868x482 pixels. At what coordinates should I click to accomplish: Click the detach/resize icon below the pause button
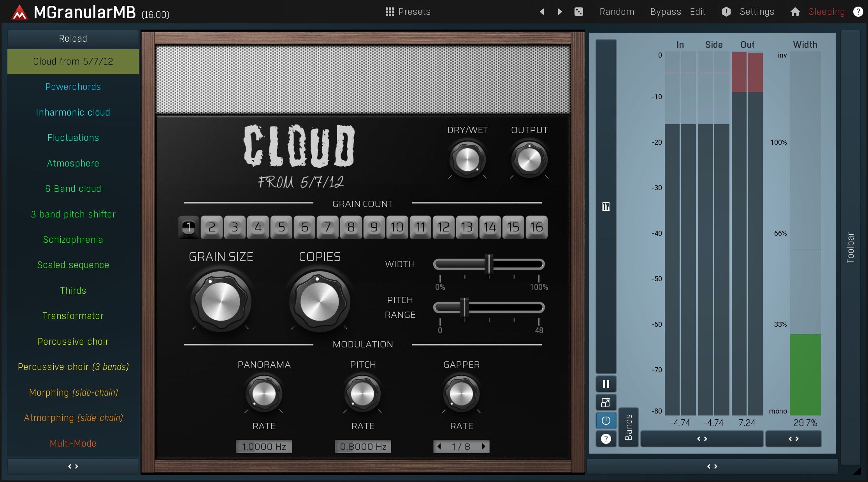pos(606,403)
